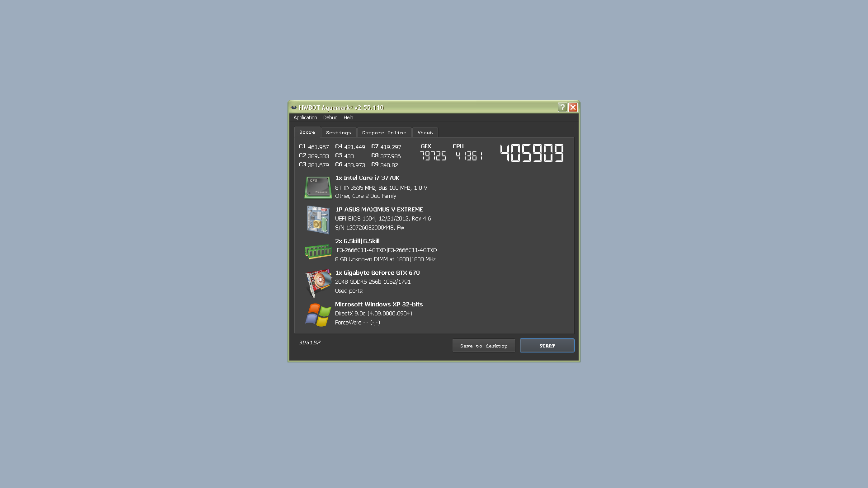Click the GFX score 79725
The height and width of the screenshot is (488, 868).
pyautogui.click(x=433, y=156)
